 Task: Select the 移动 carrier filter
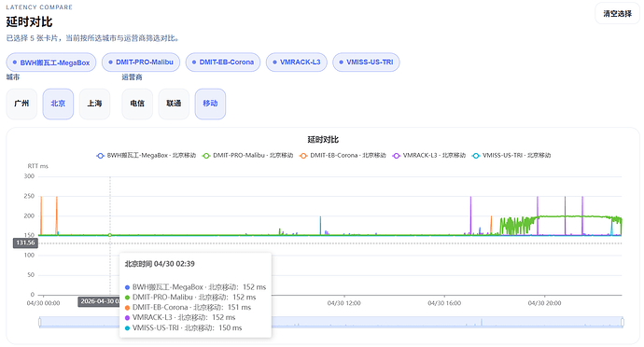pyautogui.click(x=210, y=104)
